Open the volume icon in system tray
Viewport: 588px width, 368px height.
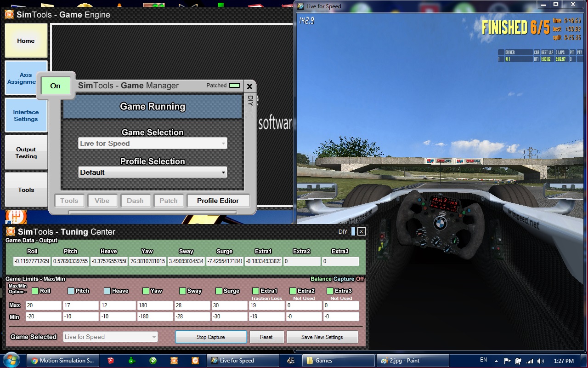tap(540, 361)
